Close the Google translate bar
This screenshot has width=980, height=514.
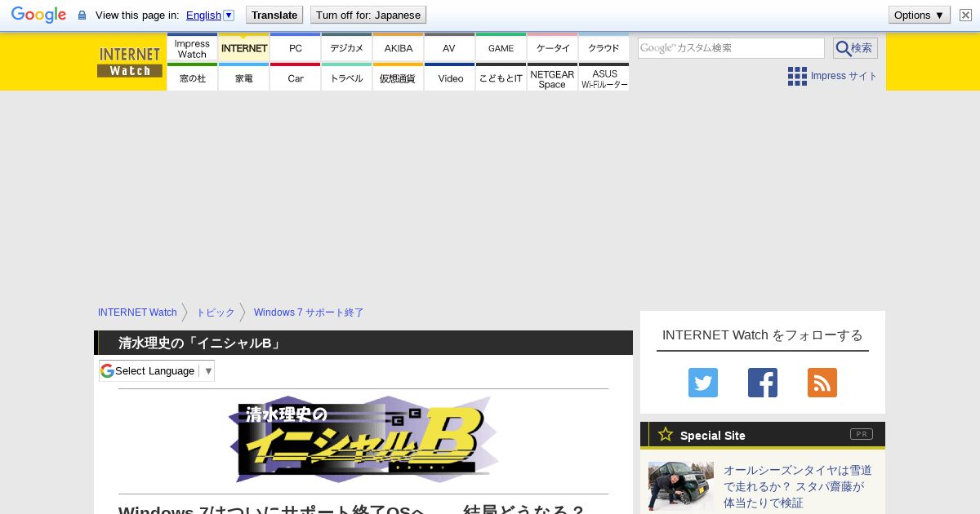965,15
